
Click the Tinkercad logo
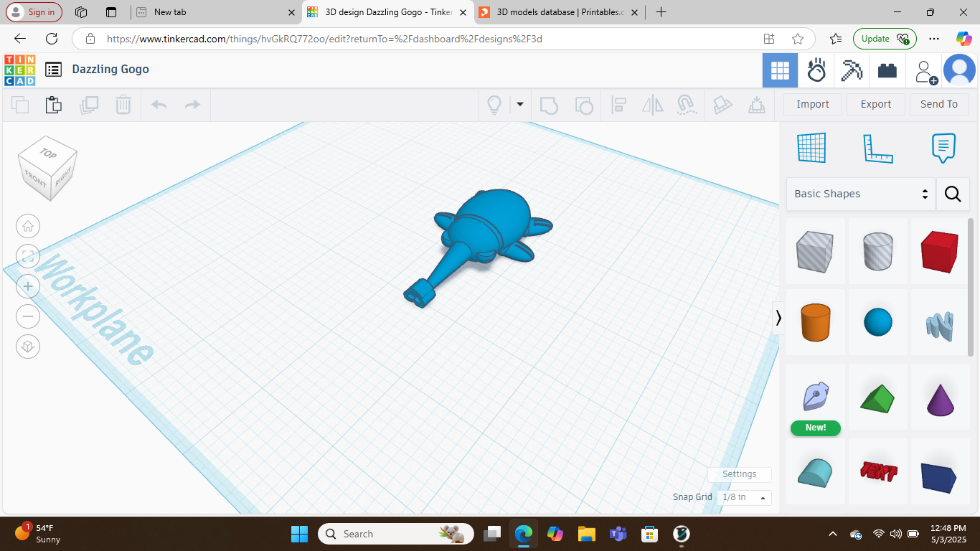pos(19,70)
